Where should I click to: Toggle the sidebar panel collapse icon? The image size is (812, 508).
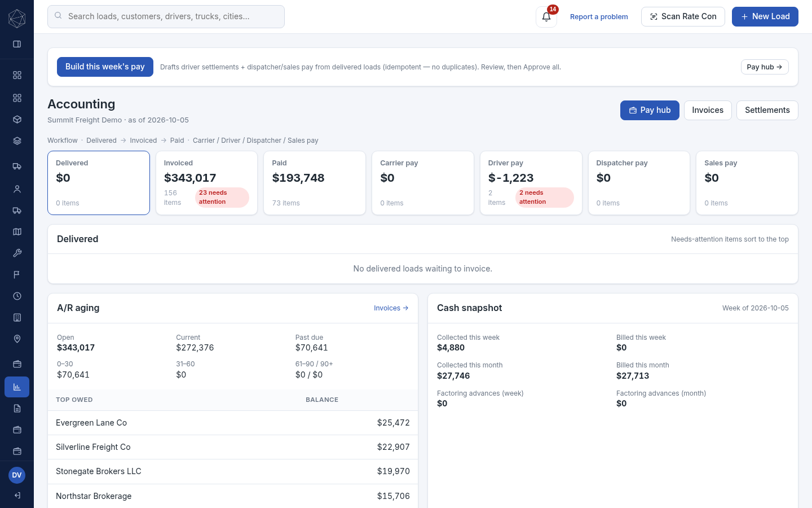click(x=17, y=44)
